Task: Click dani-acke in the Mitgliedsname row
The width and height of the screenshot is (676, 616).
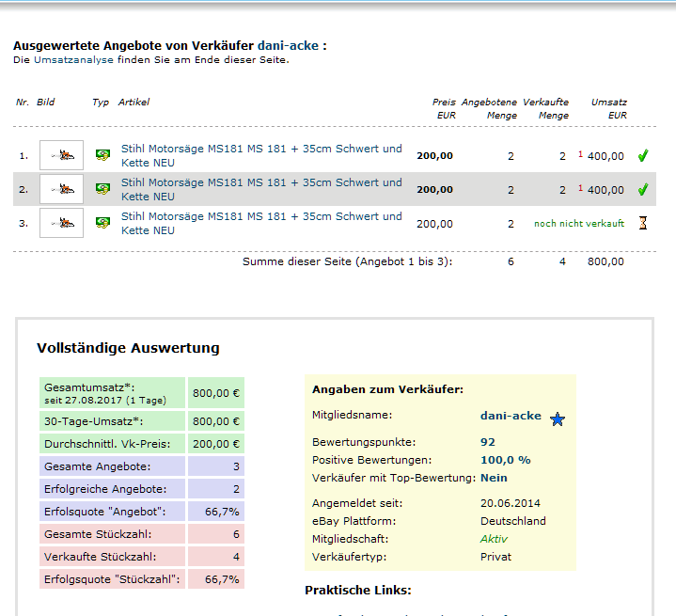Action: (x=511, y=415)
